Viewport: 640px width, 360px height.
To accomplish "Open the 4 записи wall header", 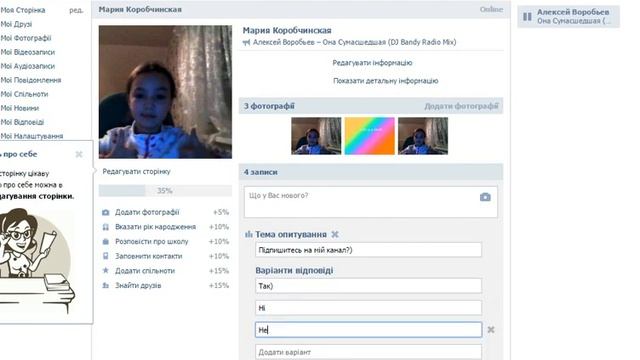I will click(260, 172).
